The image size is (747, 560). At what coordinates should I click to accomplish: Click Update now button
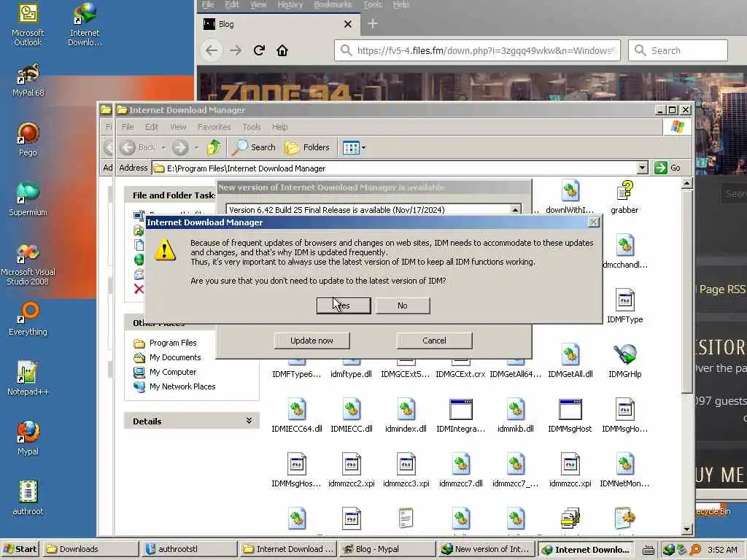click(311, 341)
